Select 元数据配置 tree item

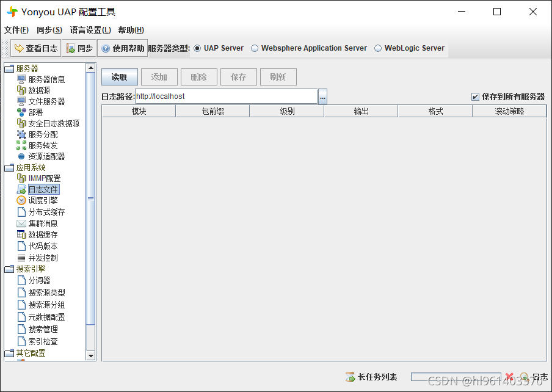coord(46,317)
